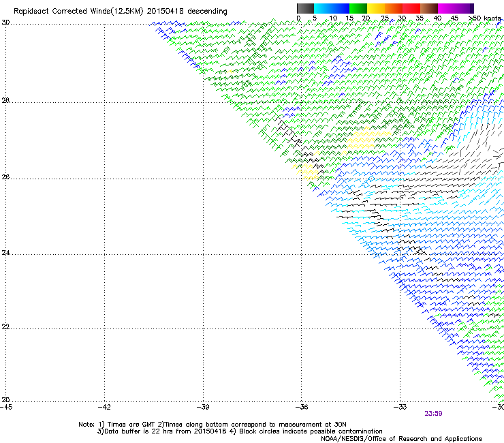Click the longitude label '-33'

click(x=400, y=407)
